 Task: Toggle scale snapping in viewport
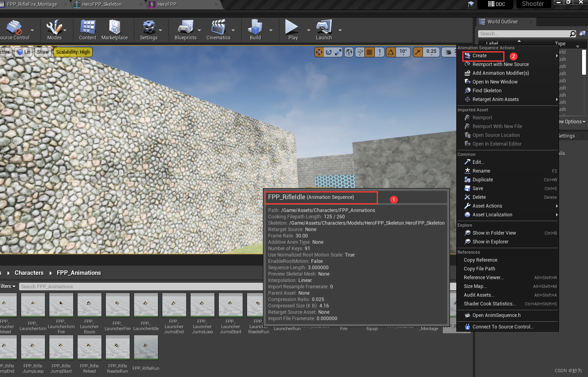pos(418,52)
